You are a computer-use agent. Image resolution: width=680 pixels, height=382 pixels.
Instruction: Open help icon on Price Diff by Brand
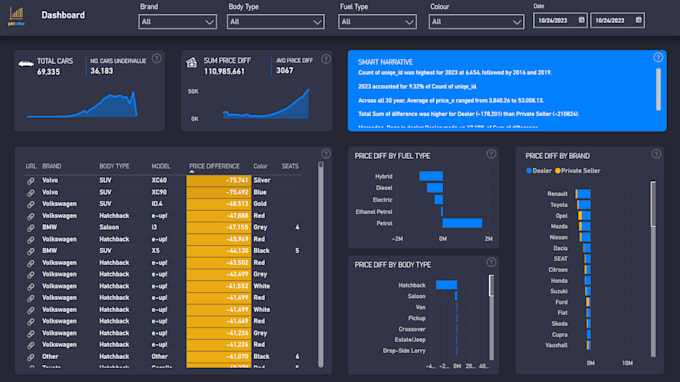point(656,154)
